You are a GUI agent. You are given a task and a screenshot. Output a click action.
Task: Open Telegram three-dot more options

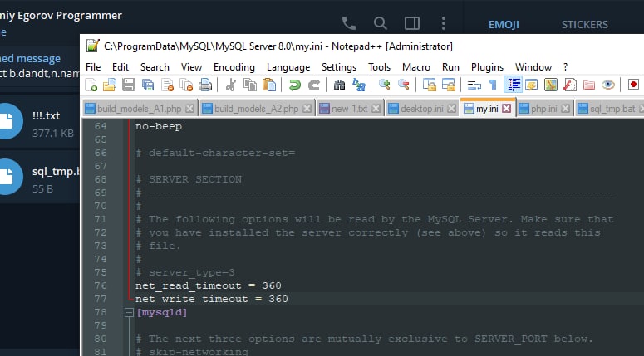tap(444, 23)
